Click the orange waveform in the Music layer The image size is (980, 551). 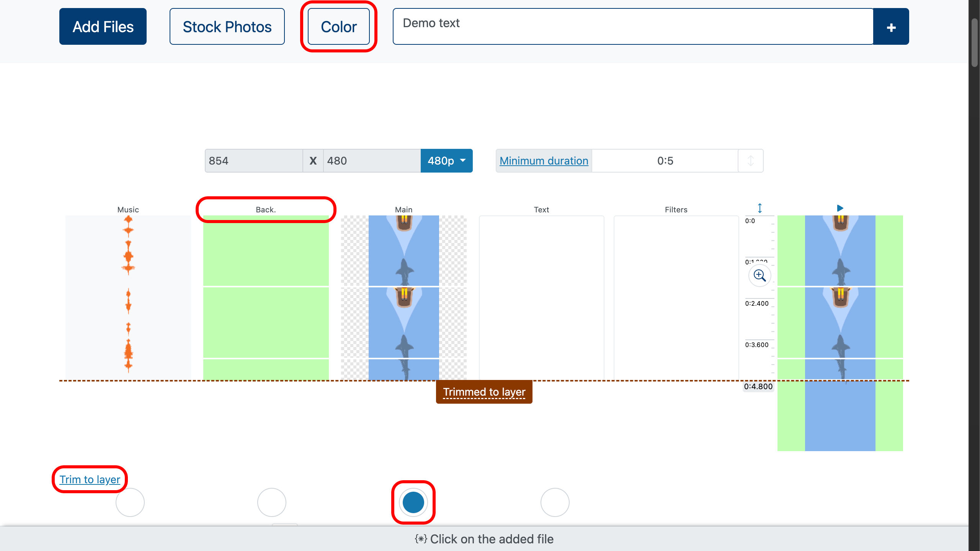tap(128, 253)
